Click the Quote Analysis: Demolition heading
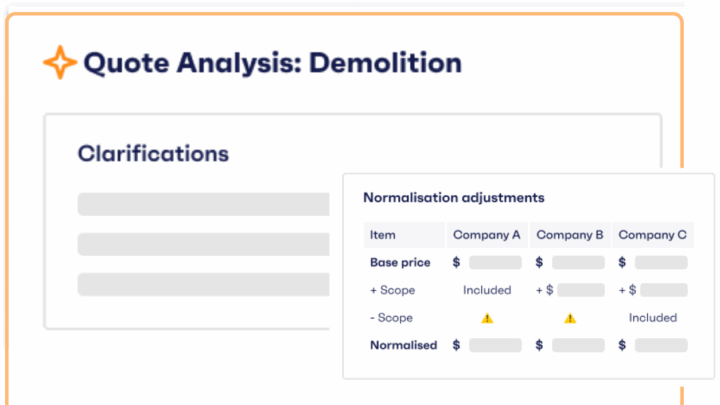Screen dimensions: 720x405 (272, 63)
